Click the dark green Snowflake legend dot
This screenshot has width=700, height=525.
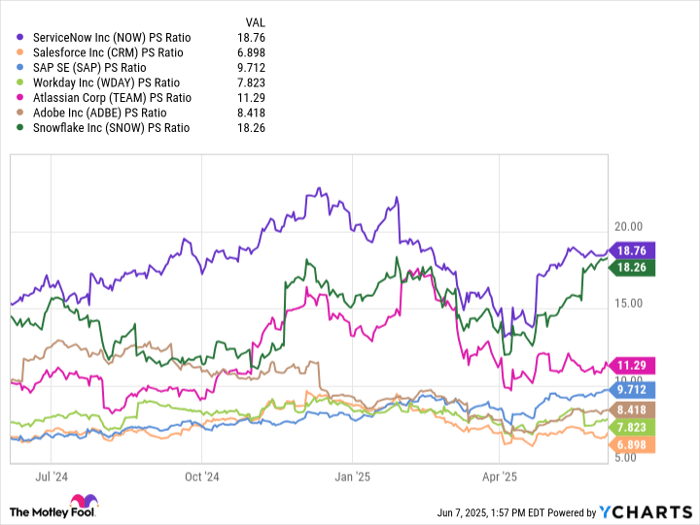[19, 128]
